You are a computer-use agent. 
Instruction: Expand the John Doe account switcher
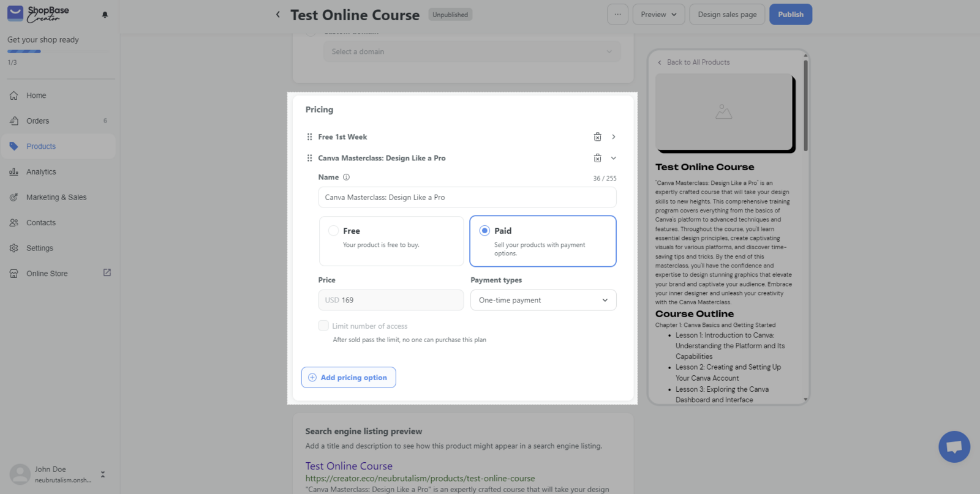pyautogui.click(x=103, y=474)
